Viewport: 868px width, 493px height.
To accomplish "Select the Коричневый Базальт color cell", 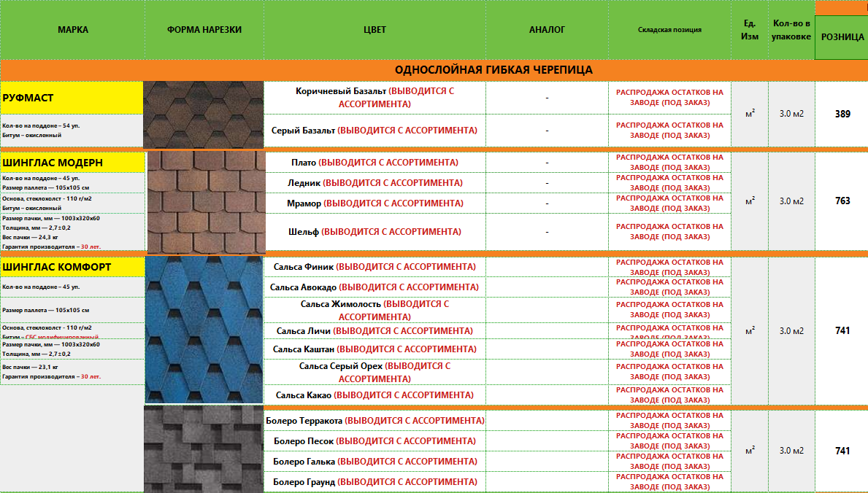I will pos(375,98).
